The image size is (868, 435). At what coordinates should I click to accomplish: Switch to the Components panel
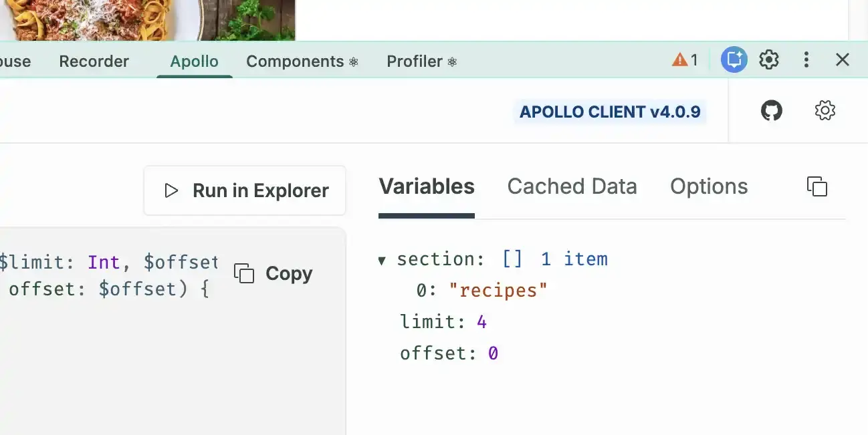coord(295,61)
